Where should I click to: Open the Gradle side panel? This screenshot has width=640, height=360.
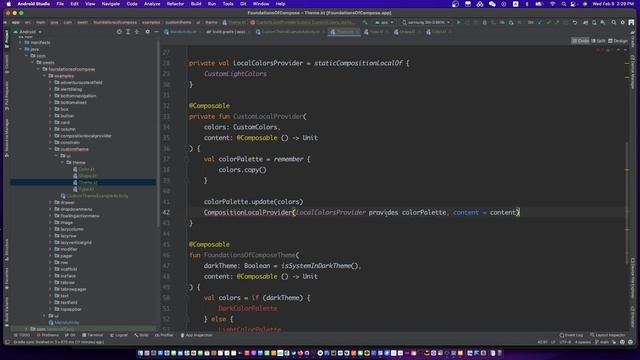[x=632, y=40]
